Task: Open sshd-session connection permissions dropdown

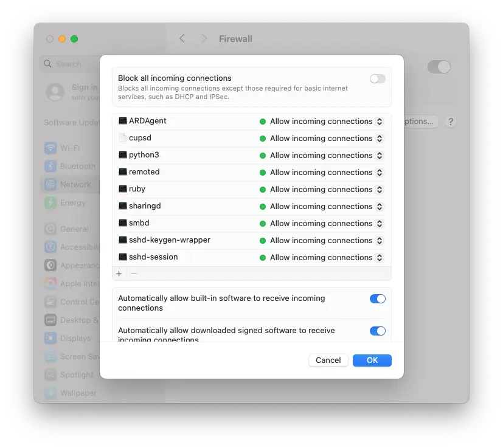Action: point(380,257)
